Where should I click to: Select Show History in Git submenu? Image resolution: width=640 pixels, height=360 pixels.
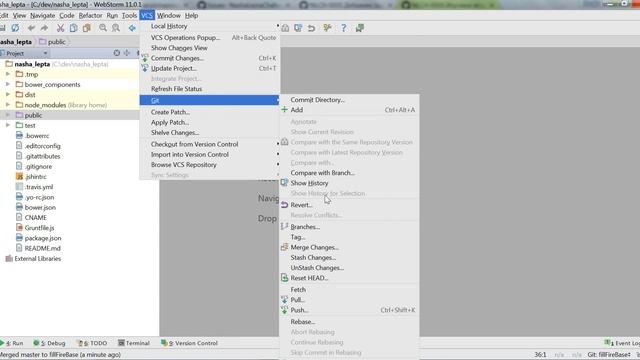pos(349,183)
